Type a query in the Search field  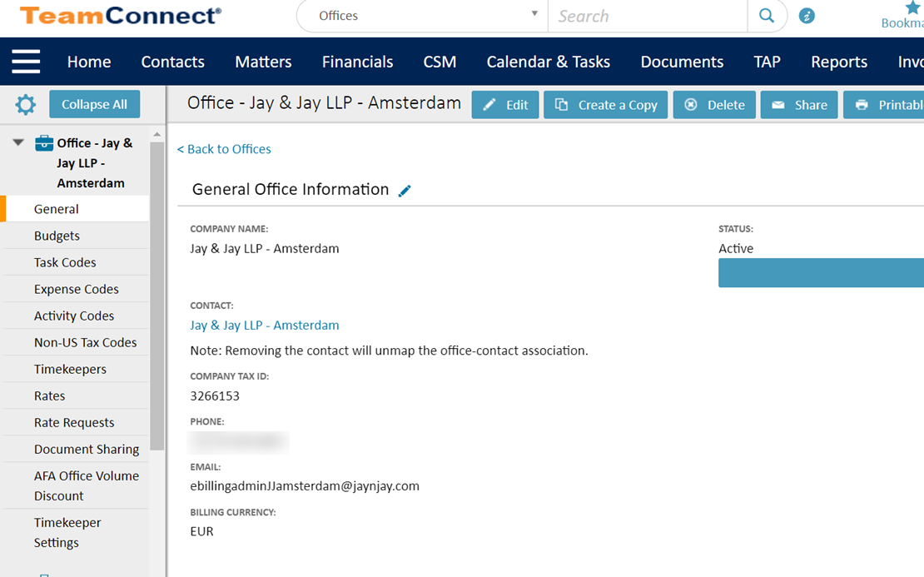tap(648, 16)
